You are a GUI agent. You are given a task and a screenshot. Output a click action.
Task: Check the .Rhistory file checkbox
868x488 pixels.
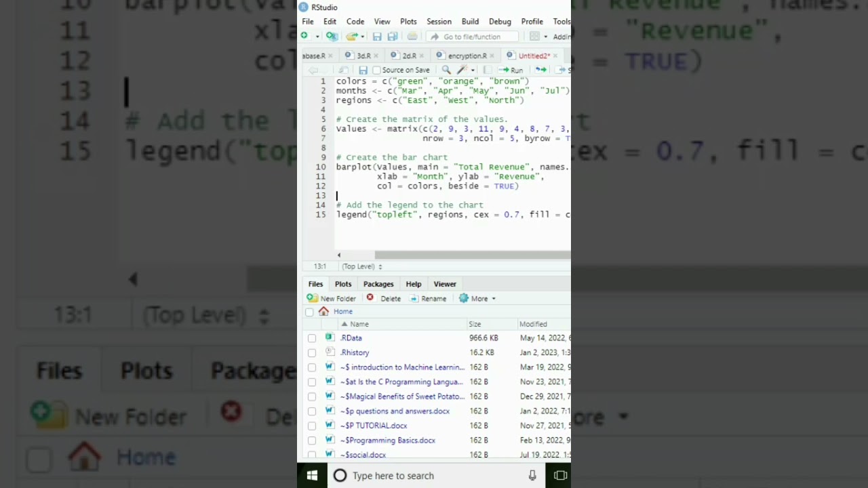(x=312, y=352)
